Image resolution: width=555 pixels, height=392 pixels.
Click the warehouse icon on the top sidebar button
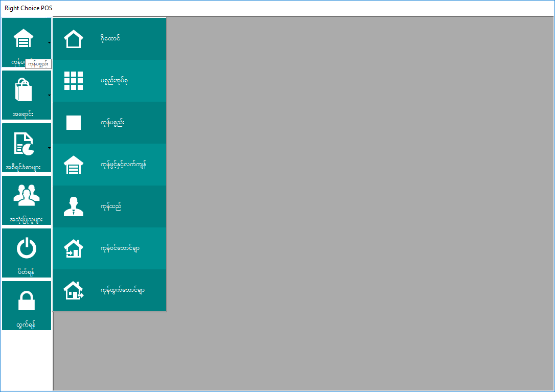pyautogui.click(x=24, y=38)
